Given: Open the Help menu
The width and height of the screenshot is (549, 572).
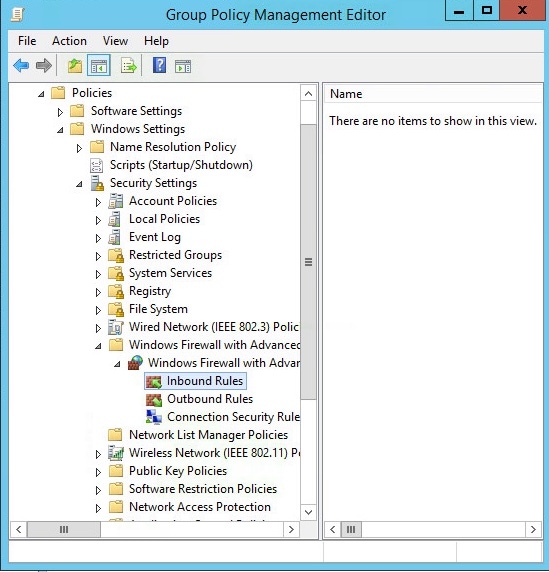Looking at the screenshot, I should [156, 41].
